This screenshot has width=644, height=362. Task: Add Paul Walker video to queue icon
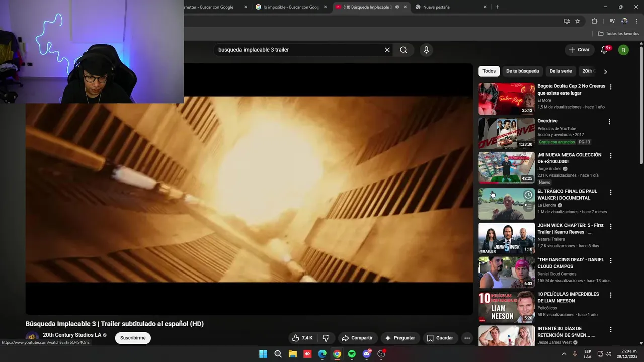[x=528, y=207]
